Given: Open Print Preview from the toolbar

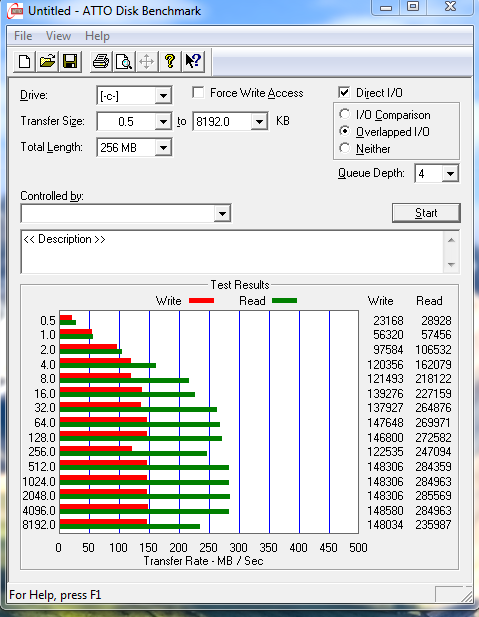Looking at the screenshot, I should [x=124, y=61].
